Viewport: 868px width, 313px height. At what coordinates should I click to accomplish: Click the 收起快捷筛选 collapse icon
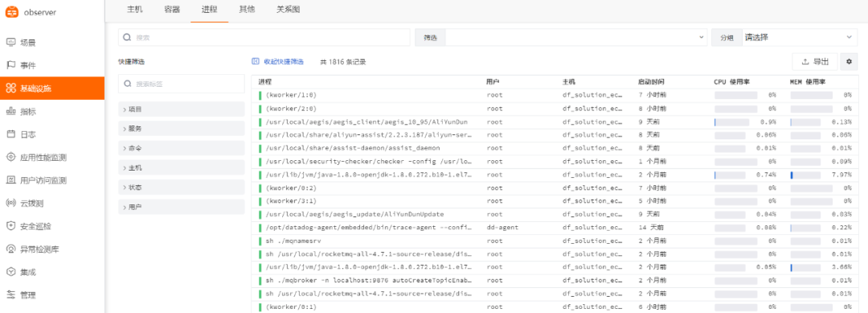tap(256, 61)
